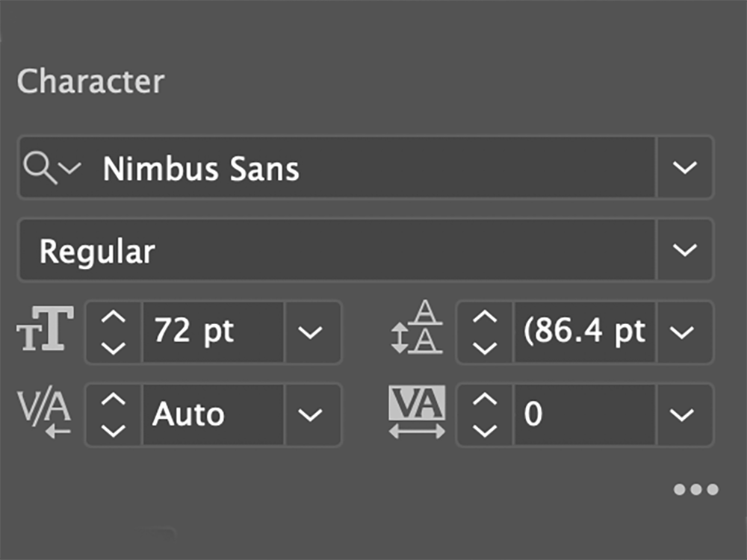Decrease tracking with the down stepper arrow

pos(486,429)
